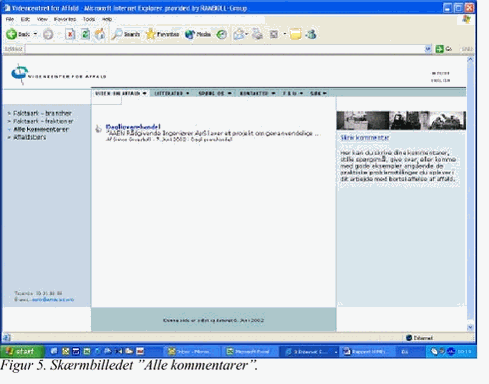Open the Edit menu
The image size is (489, 384).
coord(25,19)
